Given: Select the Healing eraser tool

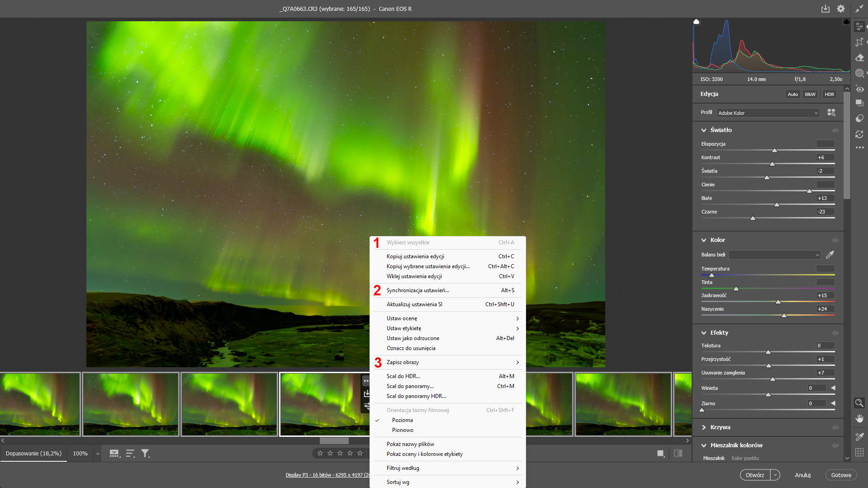Looking at the screenshot, I should tap(859, 57).
